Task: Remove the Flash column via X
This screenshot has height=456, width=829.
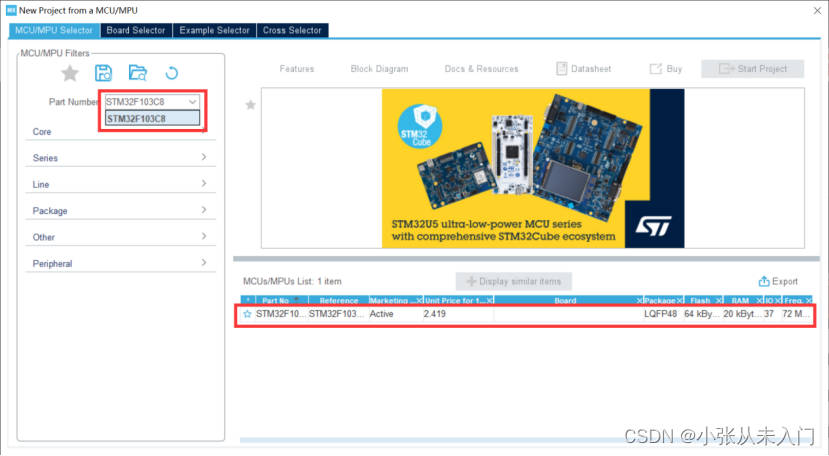Action: (x=719, y=300)
